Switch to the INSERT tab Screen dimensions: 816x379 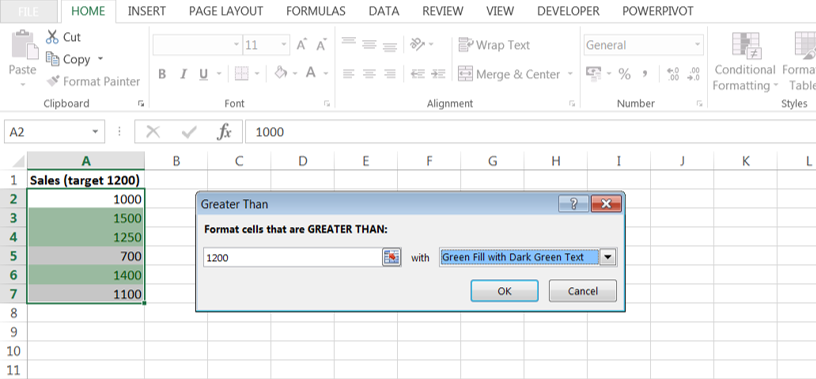pos(147,11)
